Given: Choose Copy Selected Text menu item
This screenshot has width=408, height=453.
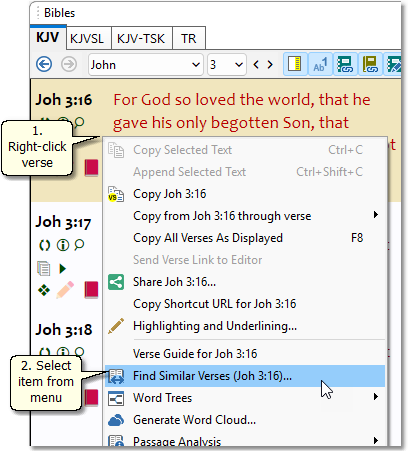Looking at the screenshot, I should [x=245, y=150].
